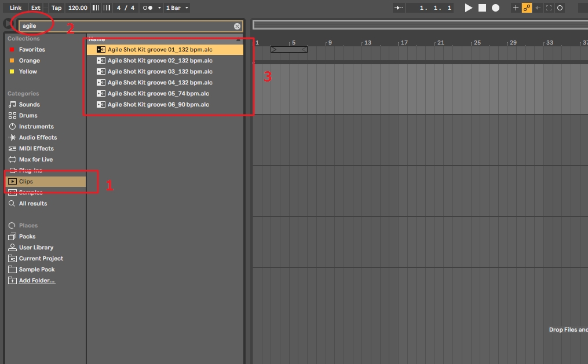Screen dimensions: 588x364
Task: Toggle the metronome button
Action: point(148,8)
